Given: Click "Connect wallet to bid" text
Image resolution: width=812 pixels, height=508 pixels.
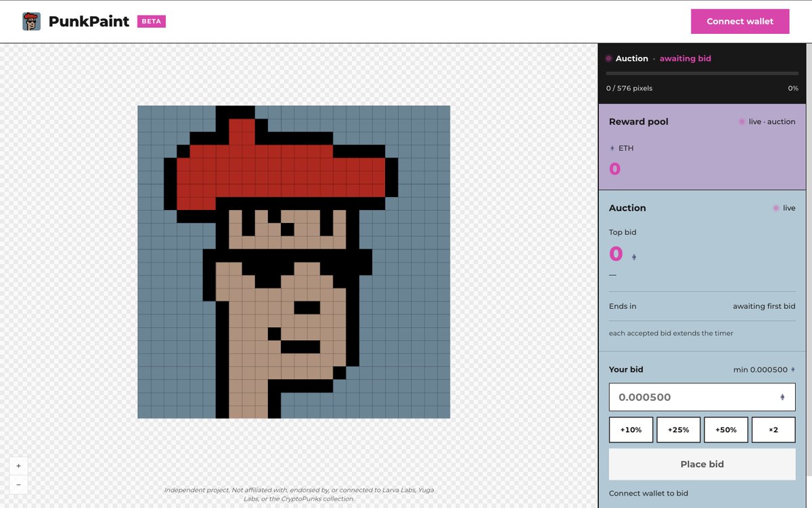Looking at the screenshot, I should point(648,493).
